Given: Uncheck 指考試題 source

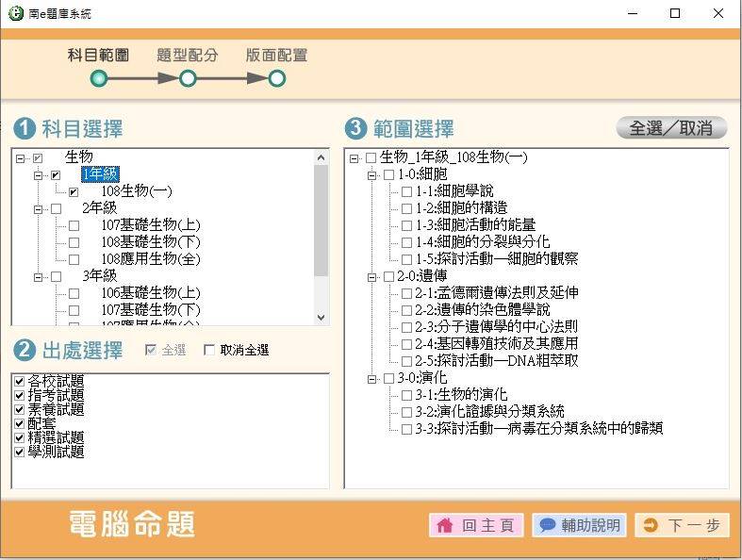Looking at the screenshot, I should coord(20,395).
